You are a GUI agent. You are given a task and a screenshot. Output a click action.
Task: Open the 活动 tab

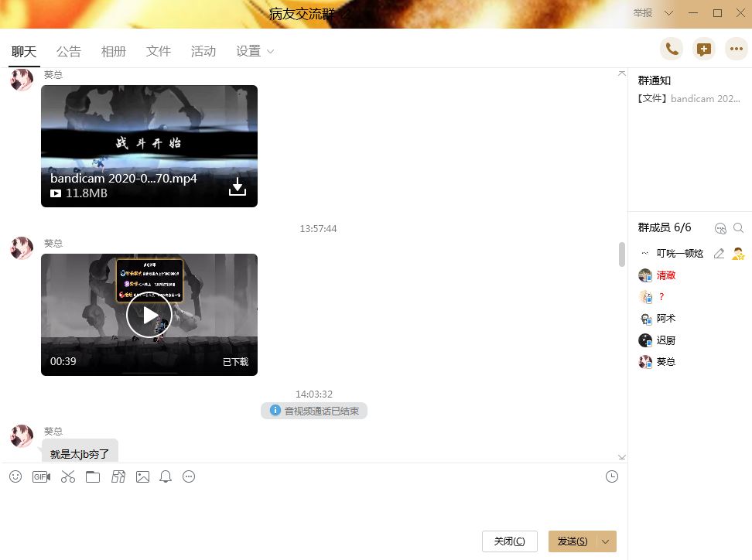tap(203, 51)
